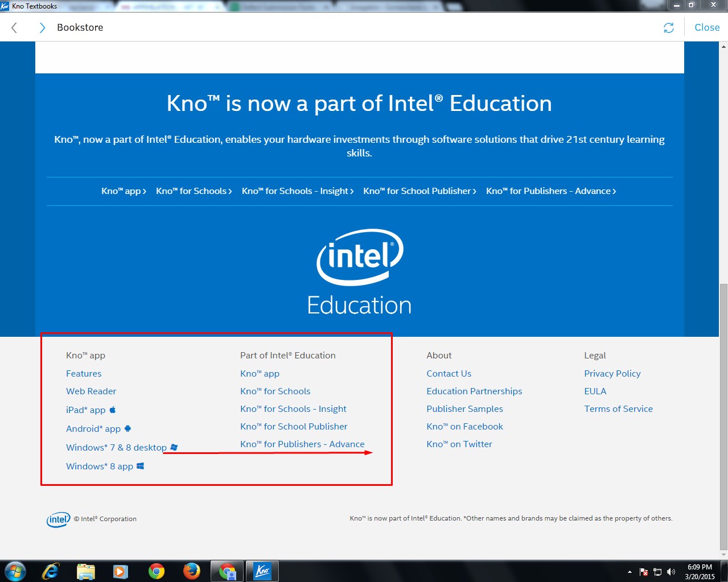Click the Android icon beside Android app
The image size is (728, 582).
(x=127, y=428)
